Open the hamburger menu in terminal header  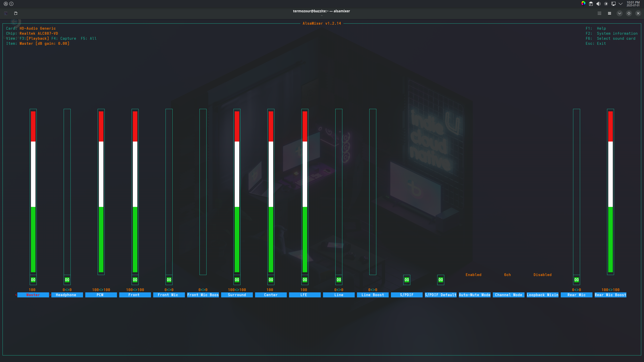[609, 13]
